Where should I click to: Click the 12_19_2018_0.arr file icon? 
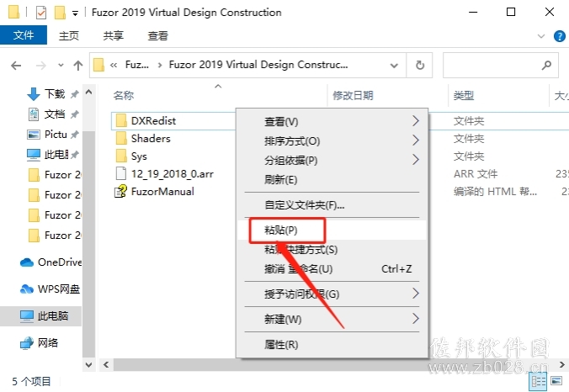121,173
